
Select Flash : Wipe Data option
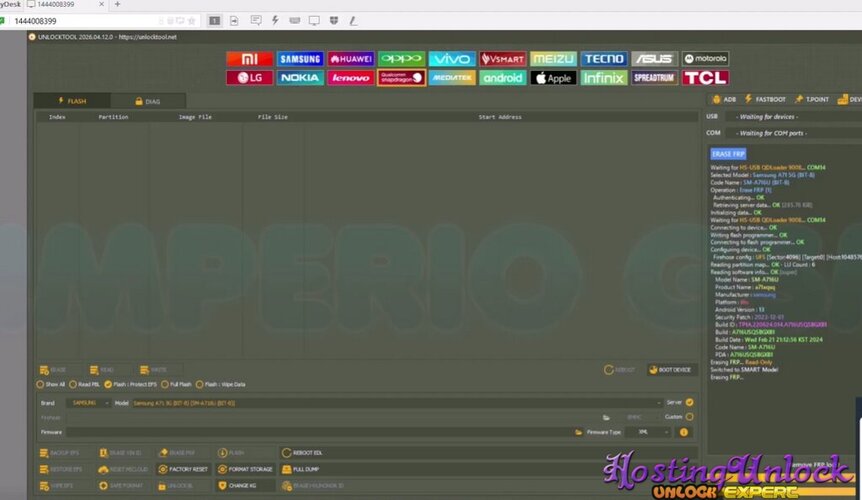coord(220,385)
